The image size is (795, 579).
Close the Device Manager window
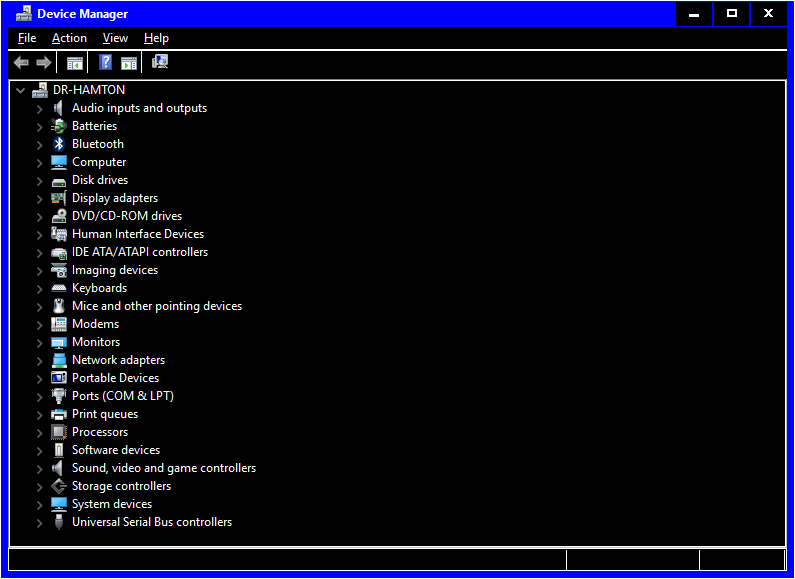[769, 14]
